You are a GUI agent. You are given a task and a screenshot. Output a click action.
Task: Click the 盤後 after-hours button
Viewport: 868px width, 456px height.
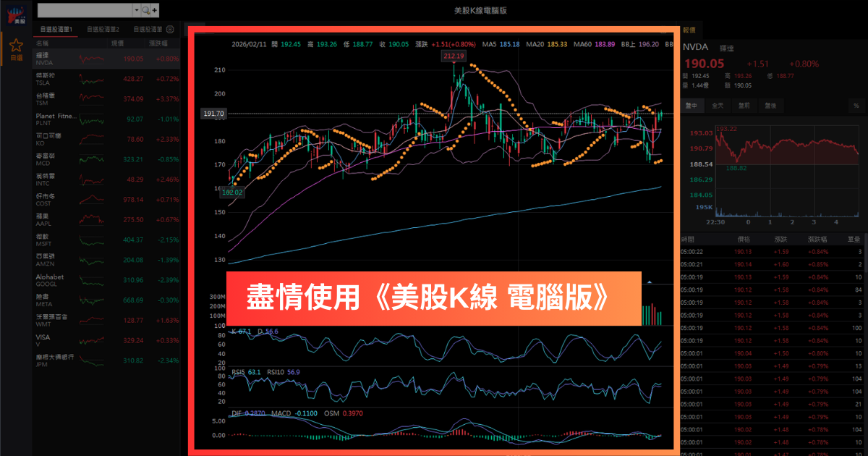click(769, 106)
